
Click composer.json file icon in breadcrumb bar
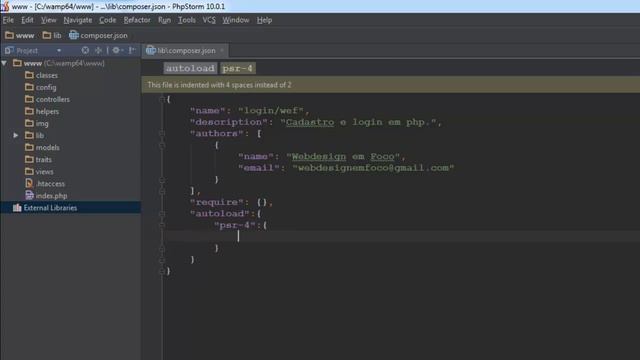[x=73, y=36]
